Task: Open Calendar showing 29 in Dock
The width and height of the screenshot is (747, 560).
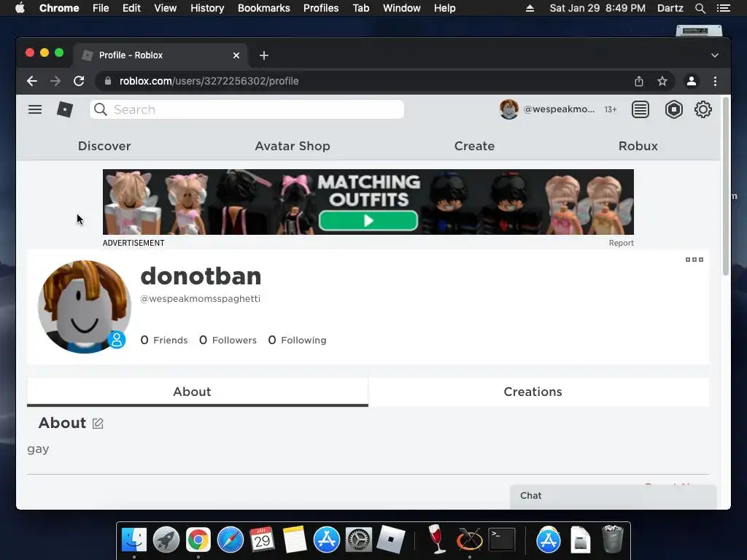Action: (x=262, y=539)
